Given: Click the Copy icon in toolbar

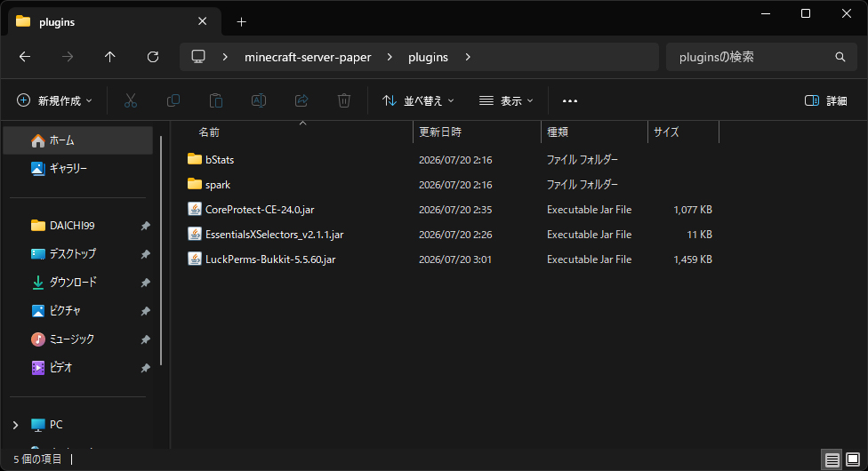Looking at the screenshot, I should 173,100.
